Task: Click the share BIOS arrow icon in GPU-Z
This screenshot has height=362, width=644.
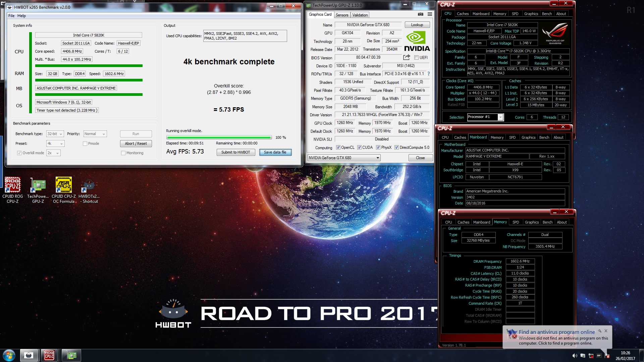Action: [x=407, y=57]
